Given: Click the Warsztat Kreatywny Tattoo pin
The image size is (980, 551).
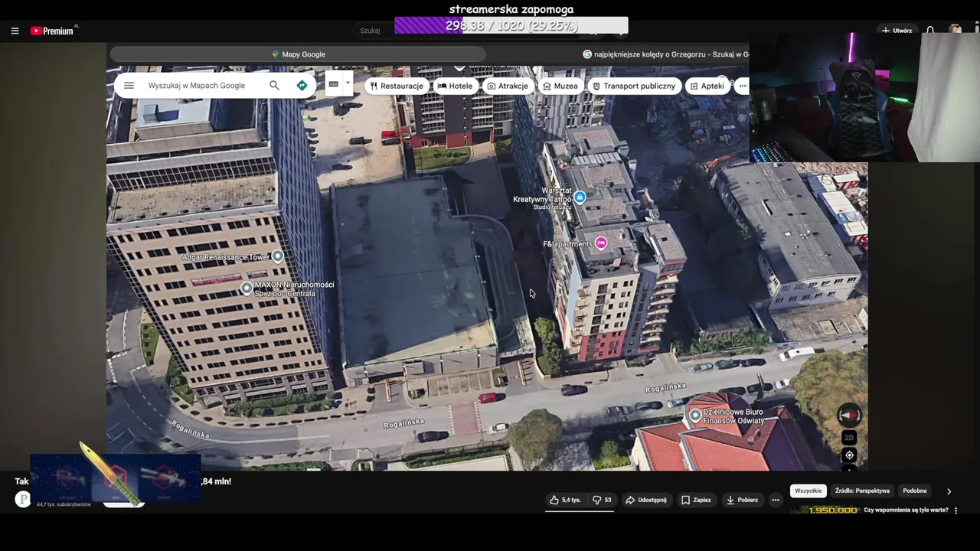Looking at the screenshot, I should (x=580, y=197).
